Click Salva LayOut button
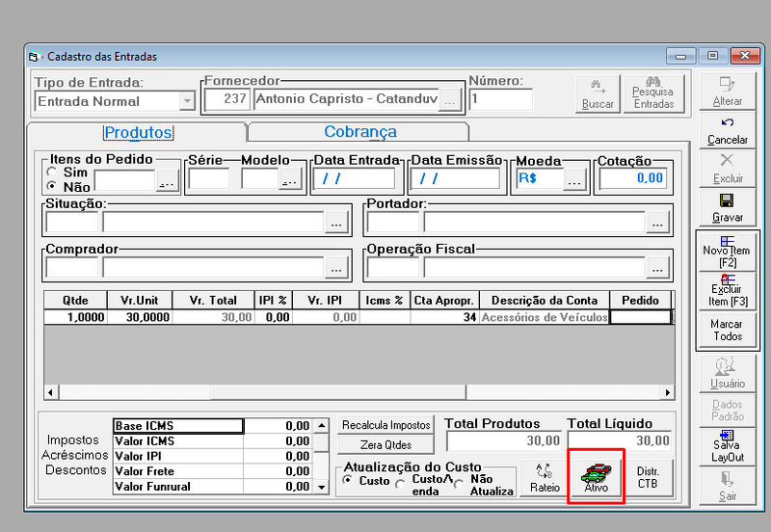Viewport: 771px width, 532px height. click(x=728, y=446)
